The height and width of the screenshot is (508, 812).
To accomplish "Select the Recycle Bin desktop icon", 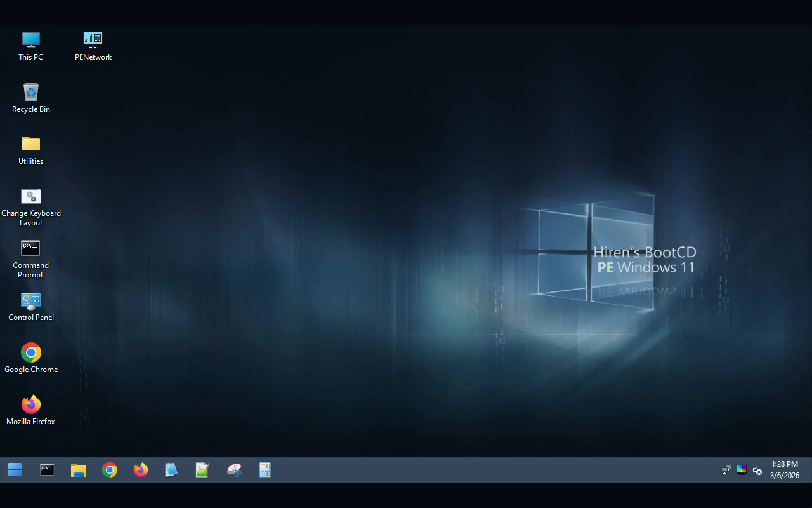I will tap(31, 98).
